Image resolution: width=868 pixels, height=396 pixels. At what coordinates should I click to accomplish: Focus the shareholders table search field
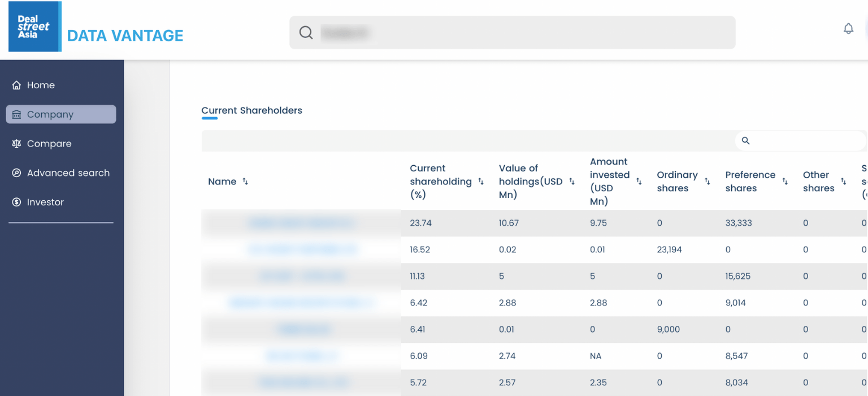point(805,141)
